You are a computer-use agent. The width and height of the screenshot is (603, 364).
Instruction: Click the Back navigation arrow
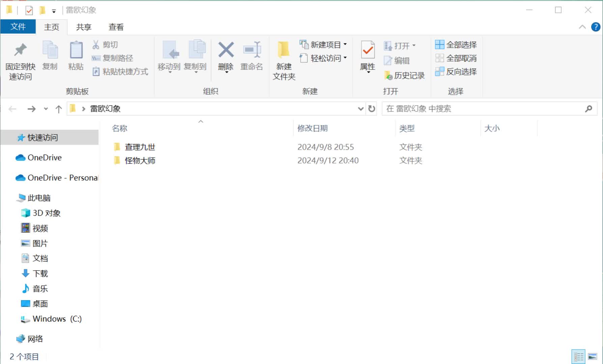(12, 109)
